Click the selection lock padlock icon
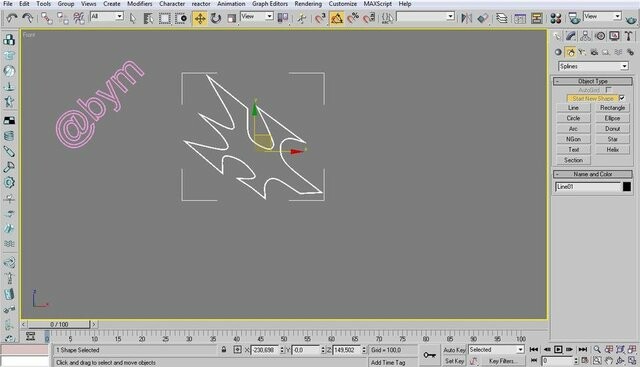Viewport: 640px width, 367px height. [x=224, y=349]
